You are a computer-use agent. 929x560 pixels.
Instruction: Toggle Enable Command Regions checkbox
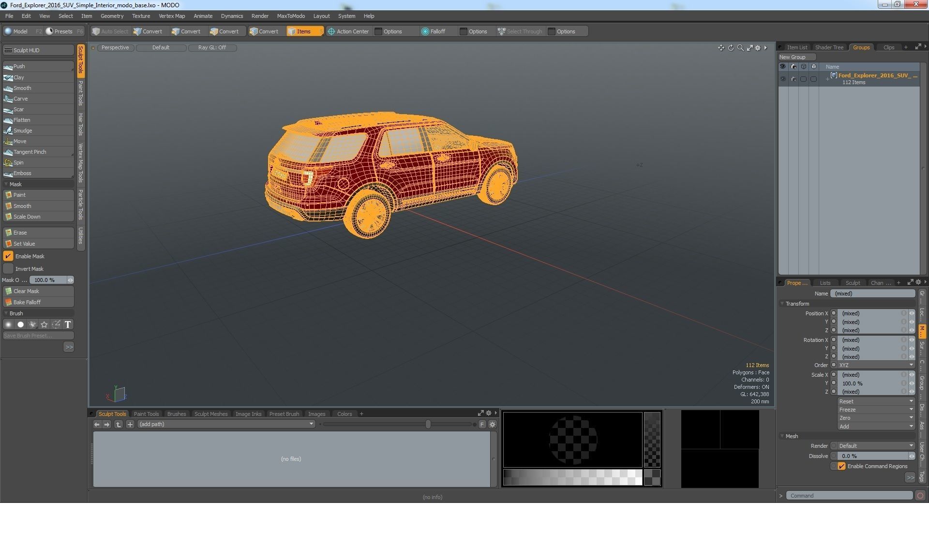pyautogui.click(x=842, y=466)
